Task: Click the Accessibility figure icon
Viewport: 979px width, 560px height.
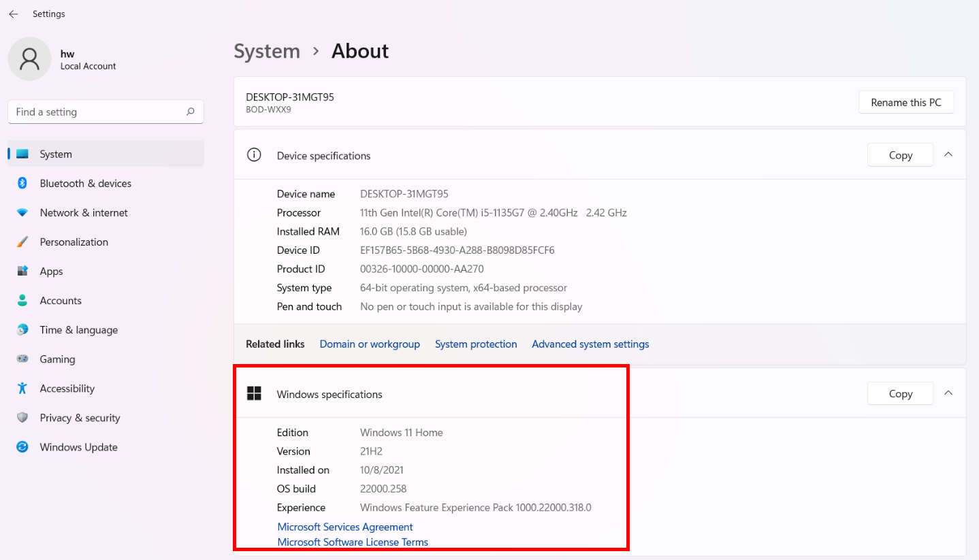Action: 22,388
